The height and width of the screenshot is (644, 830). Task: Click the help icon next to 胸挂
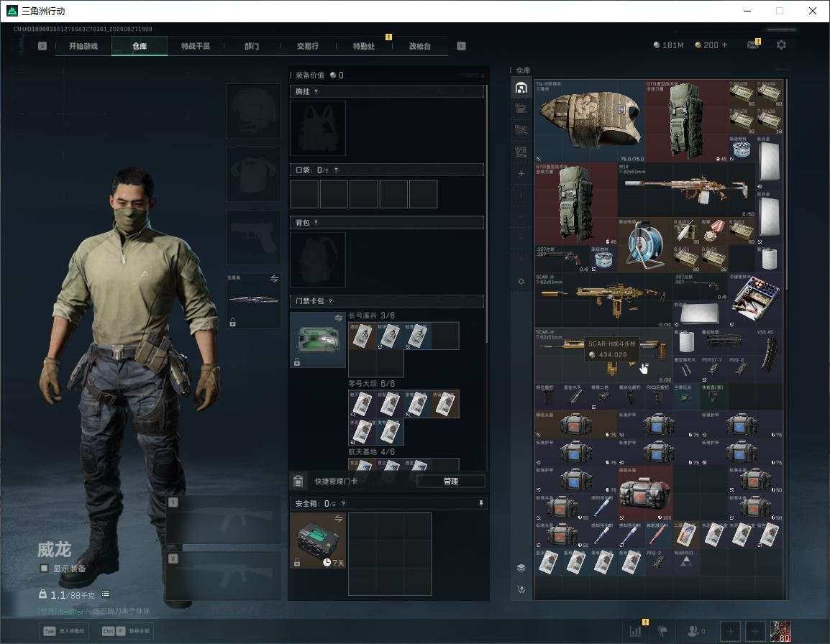tap(316, 91)
